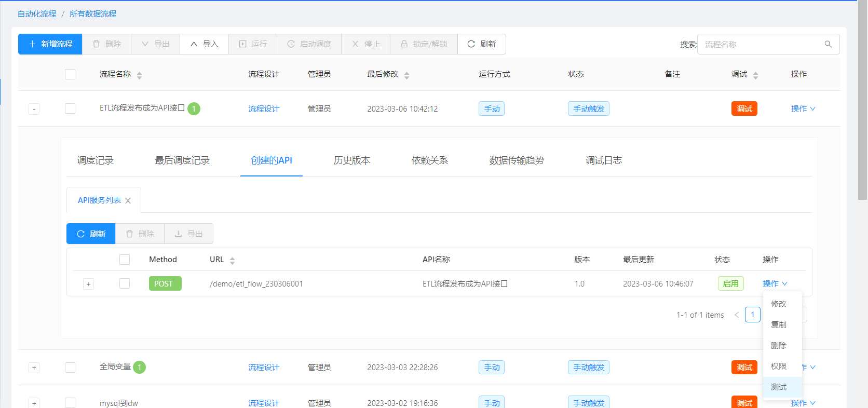Check the POST API row checkbox
This screenshot has height=408, width=868.
pyautogui.click(x=125, y=283)
